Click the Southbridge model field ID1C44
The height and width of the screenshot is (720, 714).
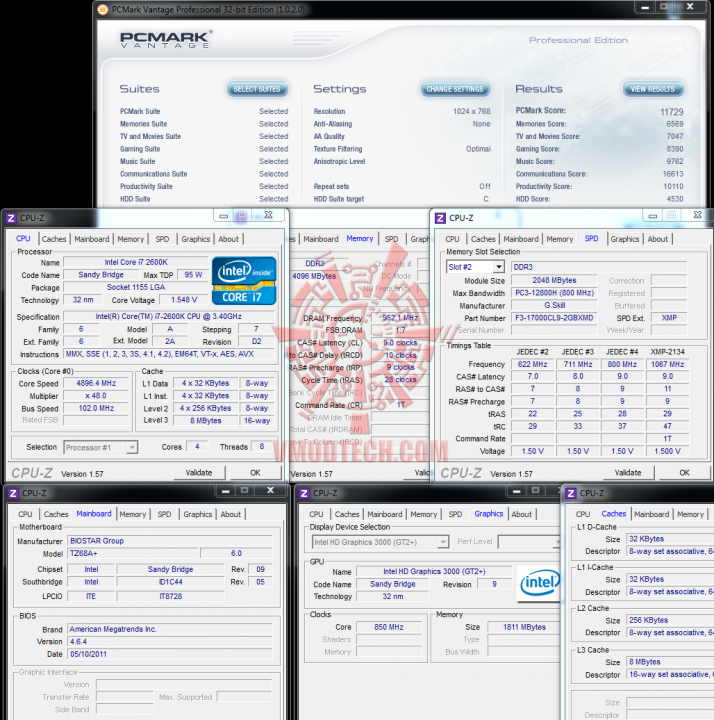[170, 582]
